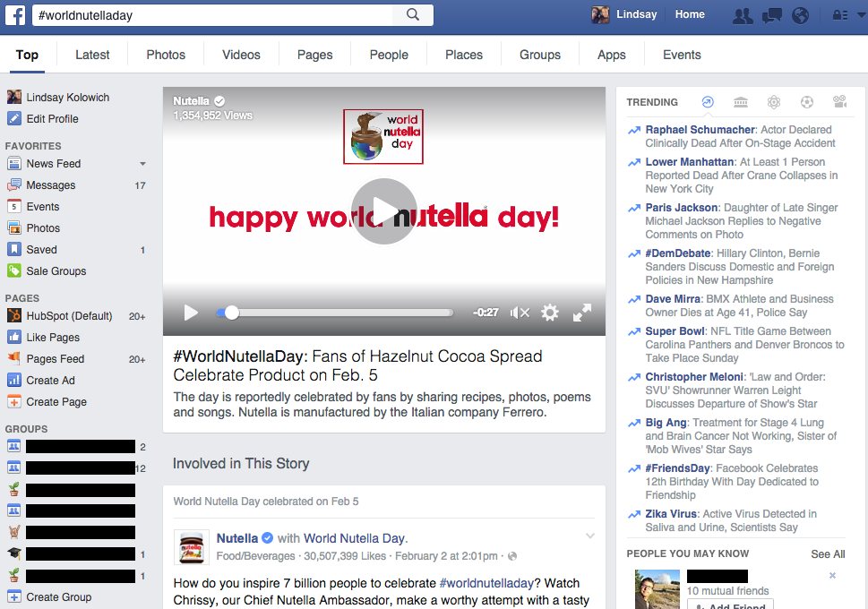Screen dimensions: 868x609
Task: Click the search magnifier button
Action: click(x=412, y=15)
